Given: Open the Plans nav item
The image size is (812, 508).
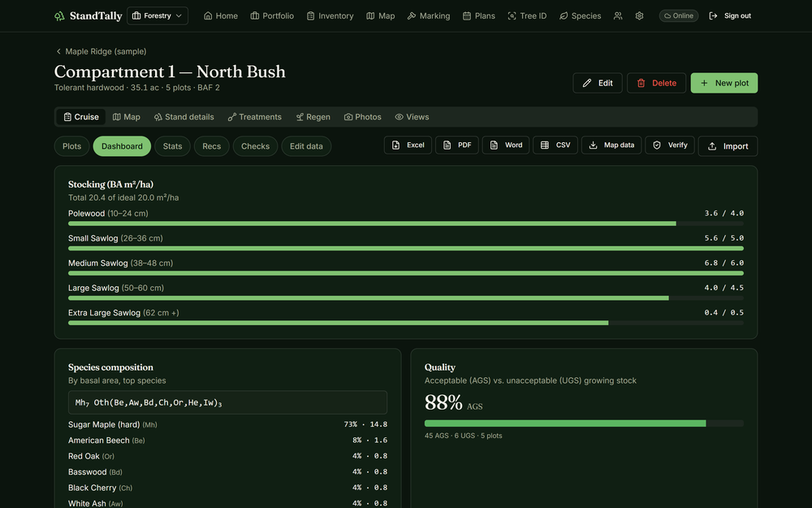Looking at the screenshot, I should pos(478,16).
